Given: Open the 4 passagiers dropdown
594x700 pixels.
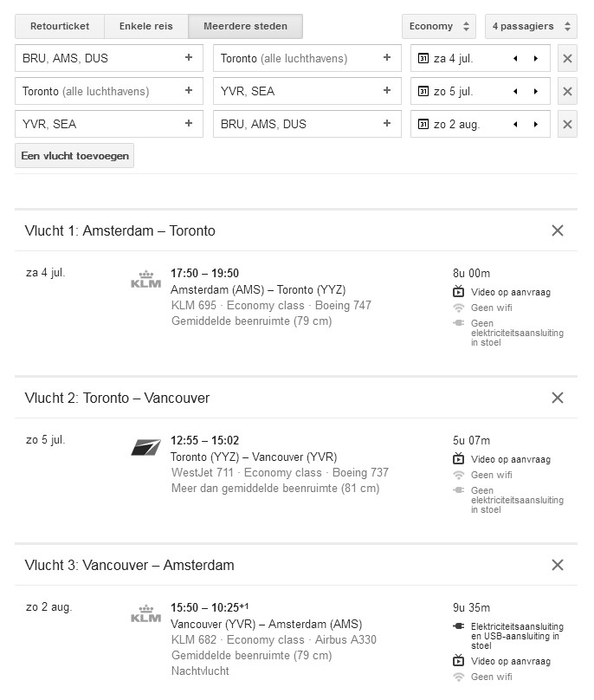Looking at the screenshot, I should point(530,27).
